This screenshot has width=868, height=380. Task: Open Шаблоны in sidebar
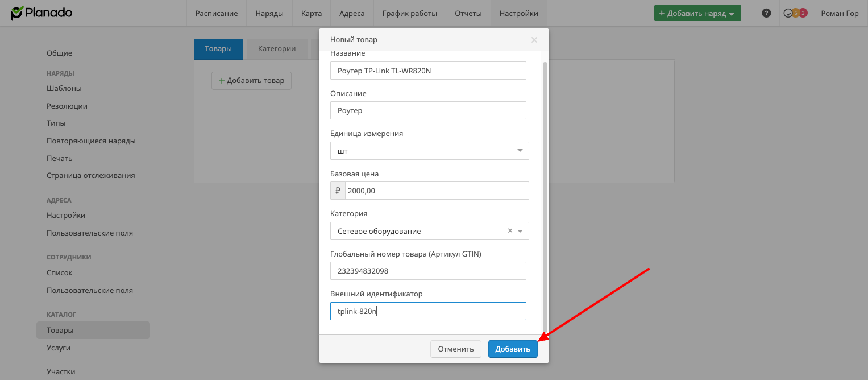click(x=64, y=89)
